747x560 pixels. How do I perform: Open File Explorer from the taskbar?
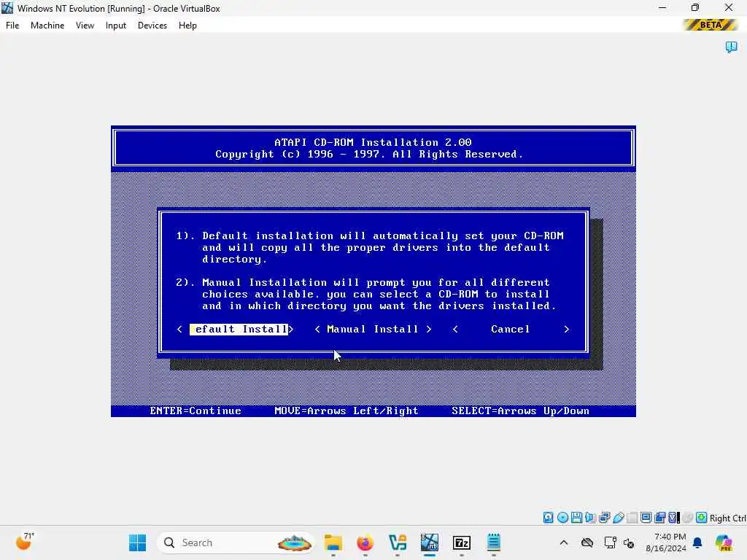(x=333, y=542)
